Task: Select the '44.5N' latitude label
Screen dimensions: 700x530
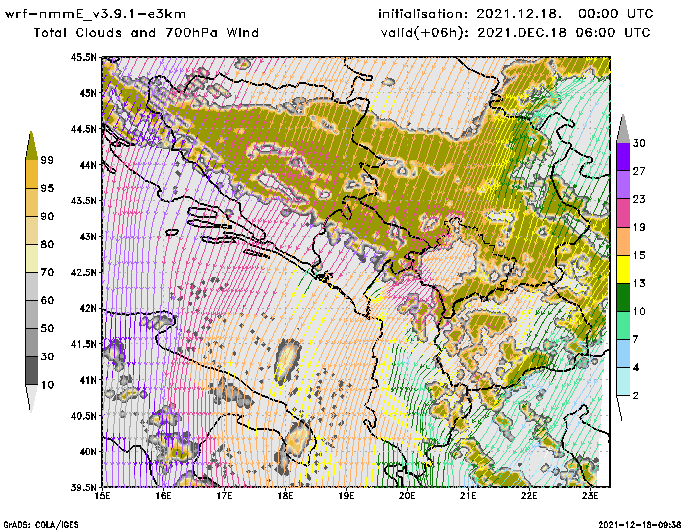Action: 83,129
